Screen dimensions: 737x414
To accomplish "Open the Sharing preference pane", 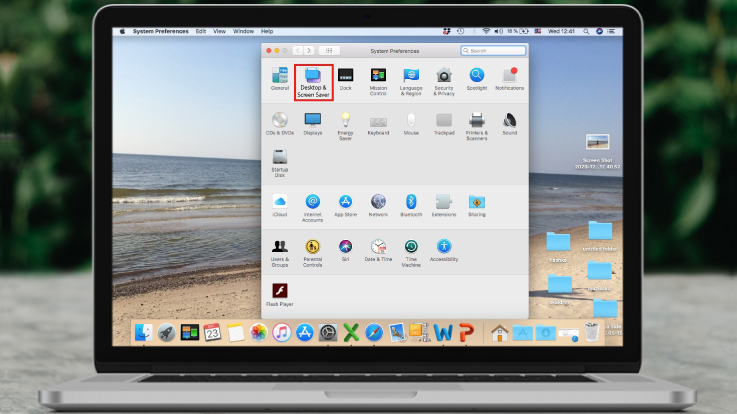I will click(x=476, y=204).
